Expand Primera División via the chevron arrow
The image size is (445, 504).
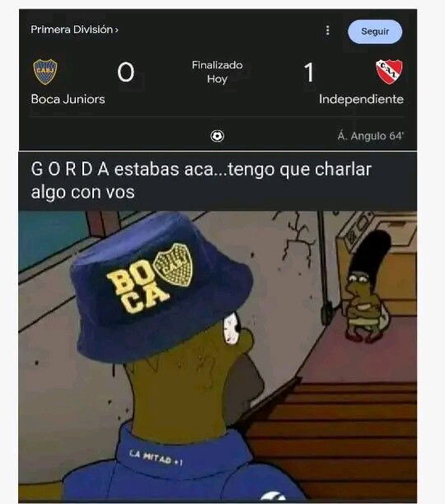117,30
